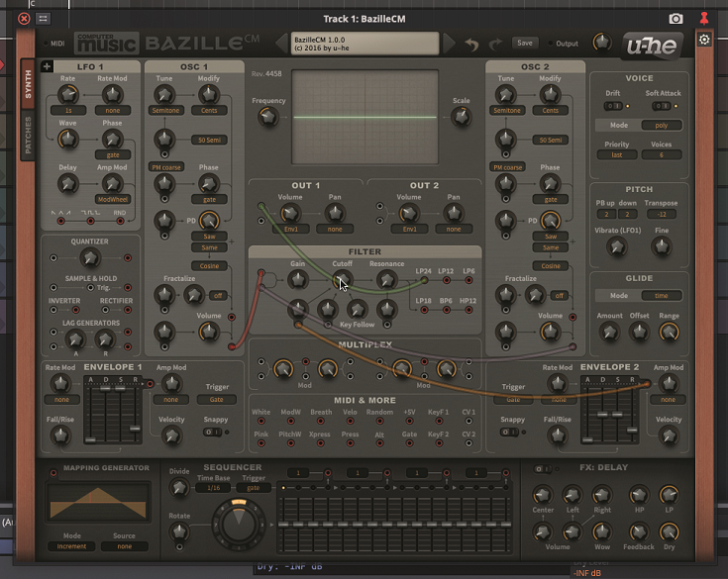Click the White noise output jack
Screen dimensions: 728x579
260,422
